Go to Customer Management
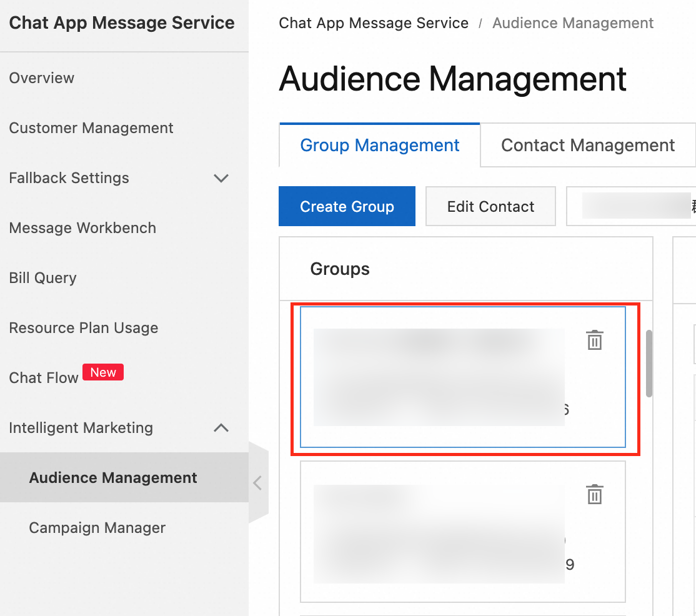Viewport: 696px width, 616px height. 91,128
